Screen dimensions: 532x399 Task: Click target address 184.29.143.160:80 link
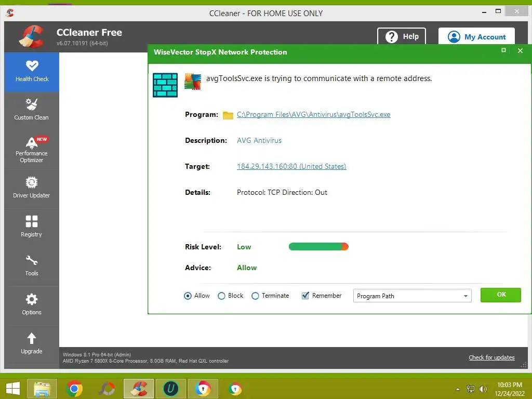point(291,166)
